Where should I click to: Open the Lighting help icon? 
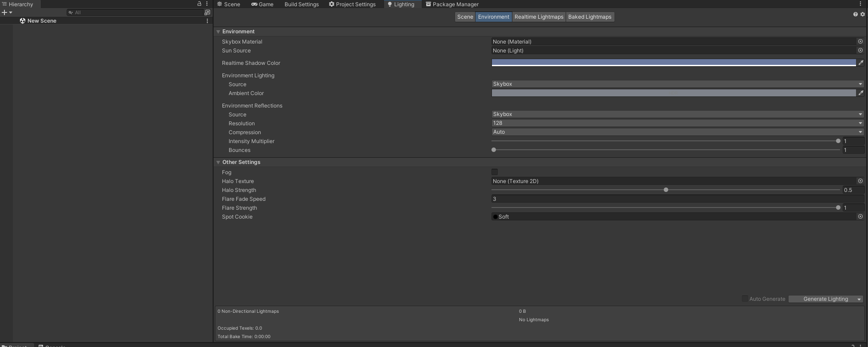click(x=855, y=15)
